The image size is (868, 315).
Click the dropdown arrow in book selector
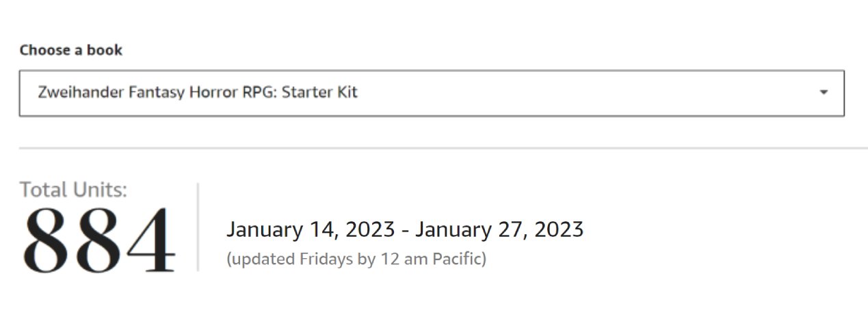click(x=824, y=92)
